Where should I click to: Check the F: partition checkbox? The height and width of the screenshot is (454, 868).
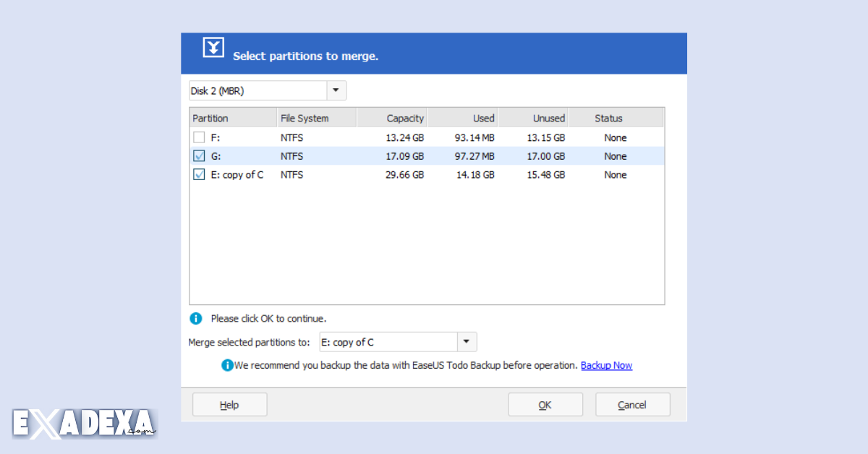(198, 137)
